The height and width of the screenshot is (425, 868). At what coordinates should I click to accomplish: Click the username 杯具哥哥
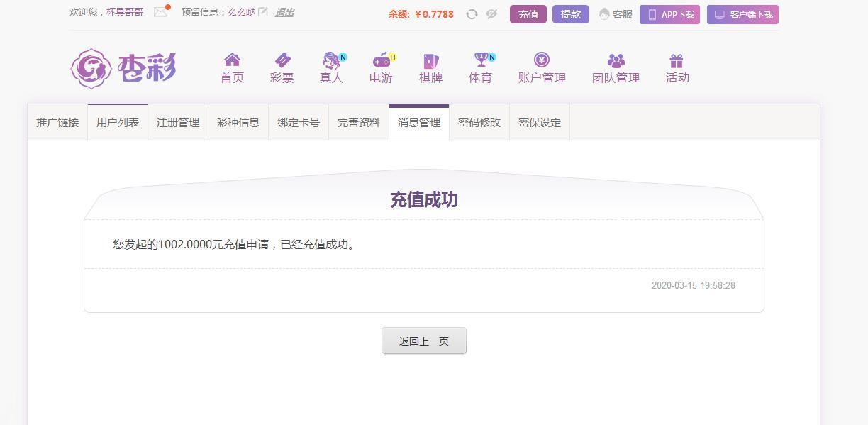(x=125, y=12)
